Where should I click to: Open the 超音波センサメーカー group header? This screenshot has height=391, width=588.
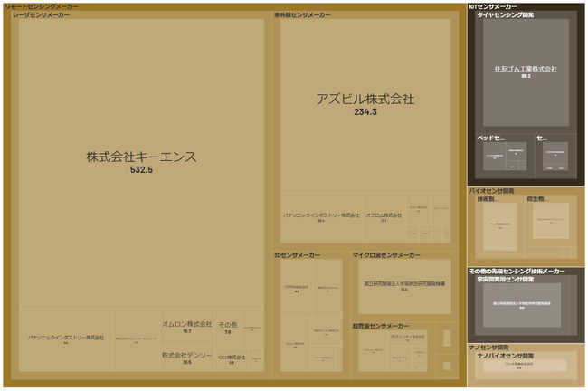380,325
